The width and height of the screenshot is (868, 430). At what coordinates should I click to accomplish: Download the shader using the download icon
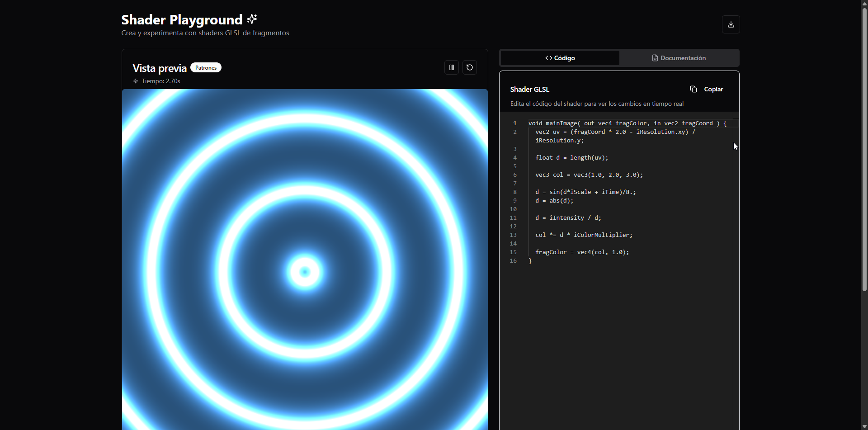731,24
